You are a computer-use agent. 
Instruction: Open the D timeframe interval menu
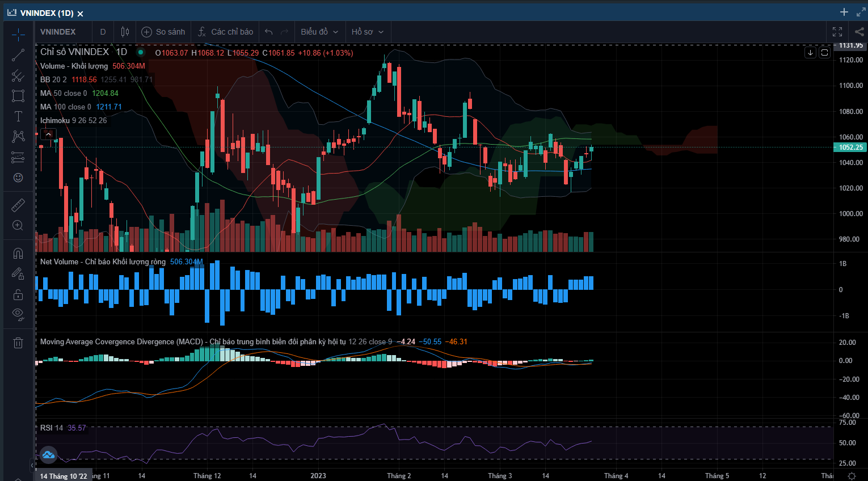point(103,32)
